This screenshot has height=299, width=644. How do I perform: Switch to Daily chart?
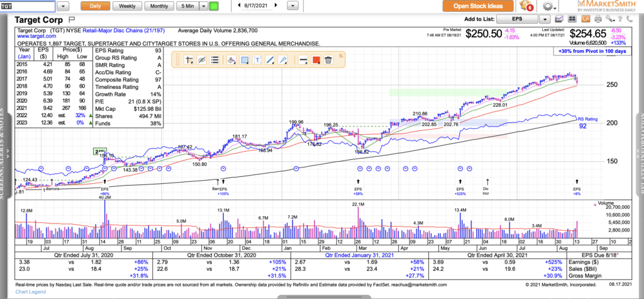[x=96, y=6]
